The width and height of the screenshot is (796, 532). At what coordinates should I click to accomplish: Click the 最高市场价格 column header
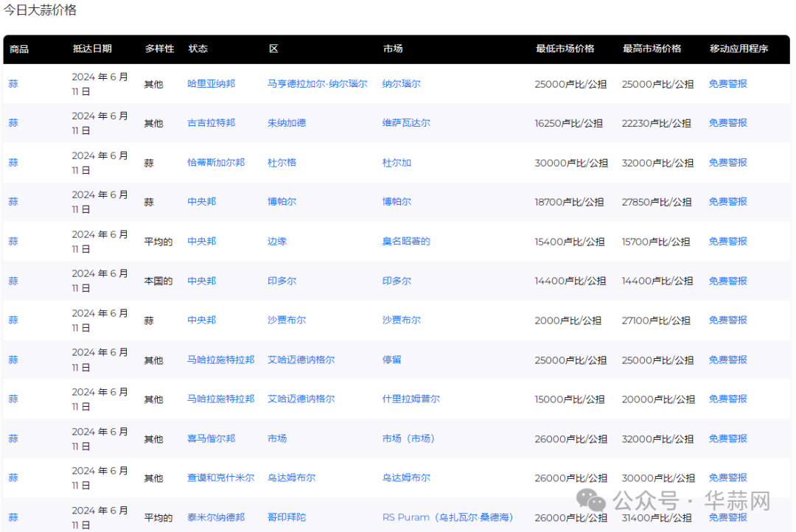click(652, 49)
